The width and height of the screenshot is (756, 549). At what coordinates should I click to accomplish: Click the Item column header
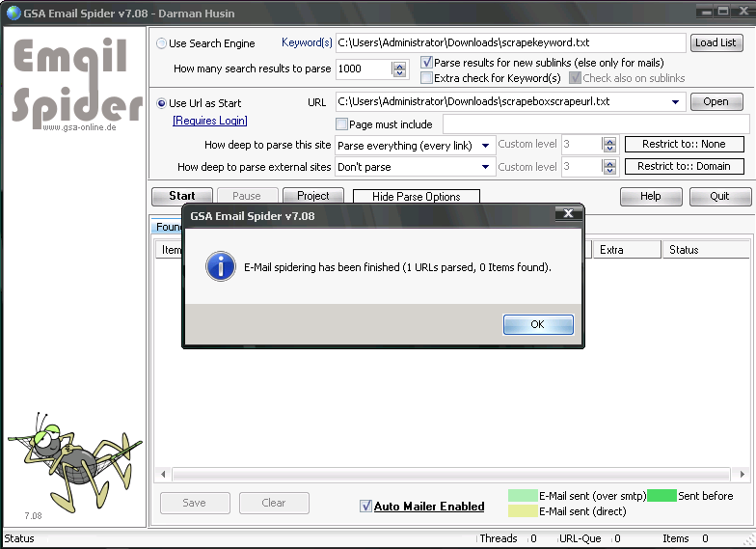(x=170, y=249)
